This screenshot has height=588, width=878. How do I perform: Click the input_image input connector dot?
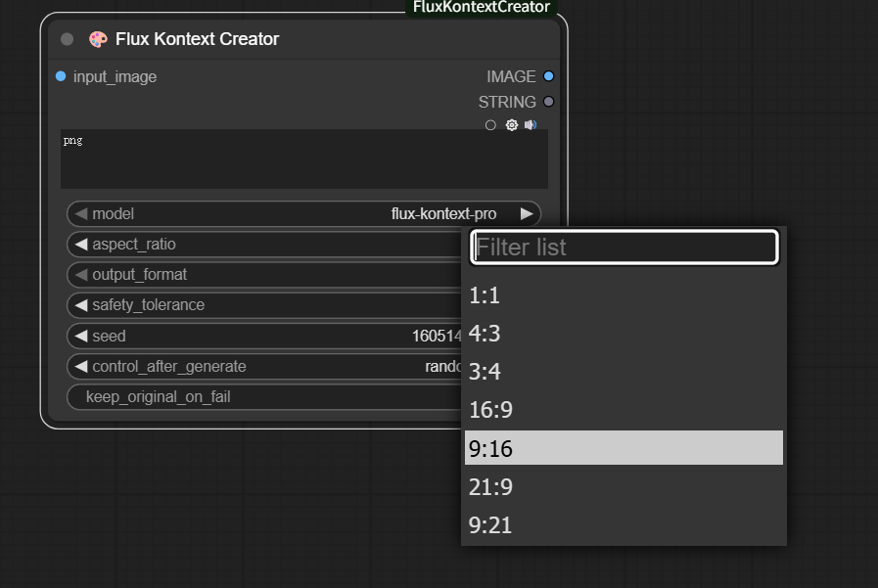click(x=61, y=76)
